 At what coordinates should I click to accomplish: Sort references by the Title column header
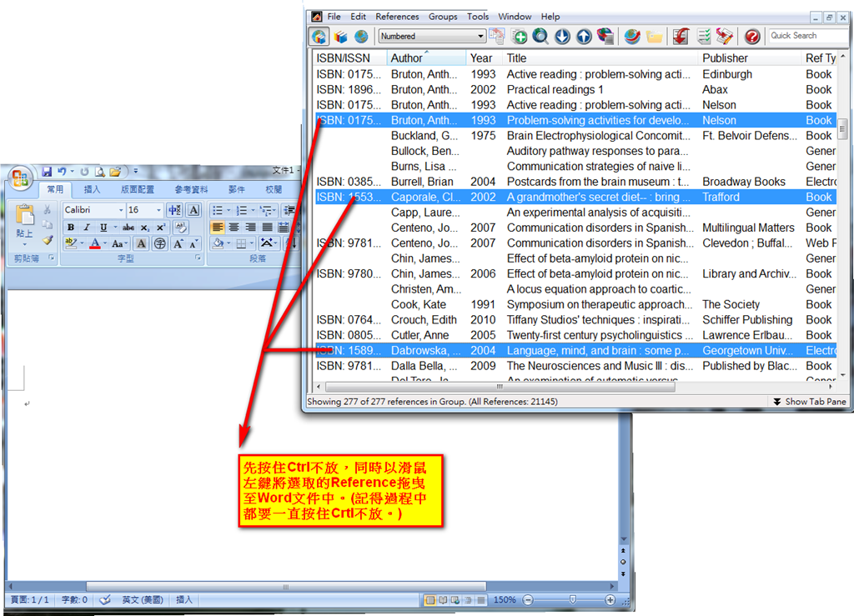(600, 58)
